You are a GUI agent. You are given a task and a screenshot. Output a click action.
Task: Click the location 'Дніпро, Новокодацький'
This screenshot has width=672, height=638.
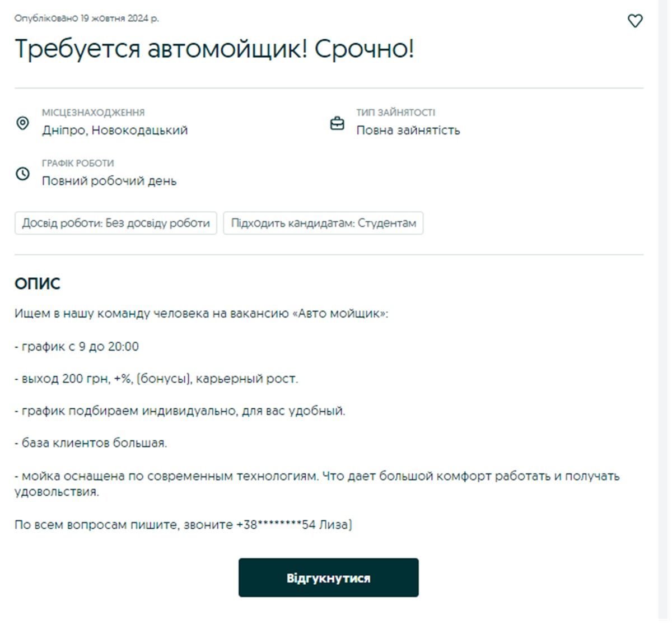coord(115,130)
